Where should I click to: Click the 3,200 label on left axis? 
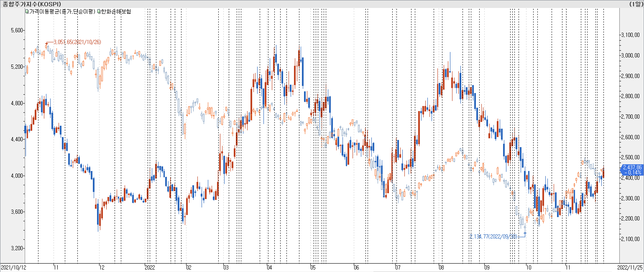click(x=17, y=248)
